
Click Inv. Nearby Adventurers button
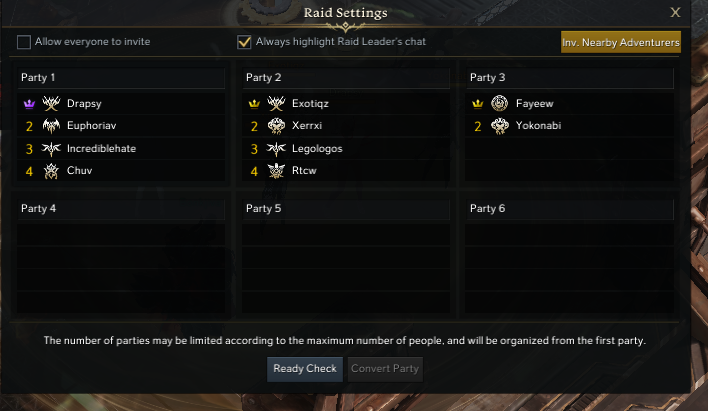tap(620, 42)
